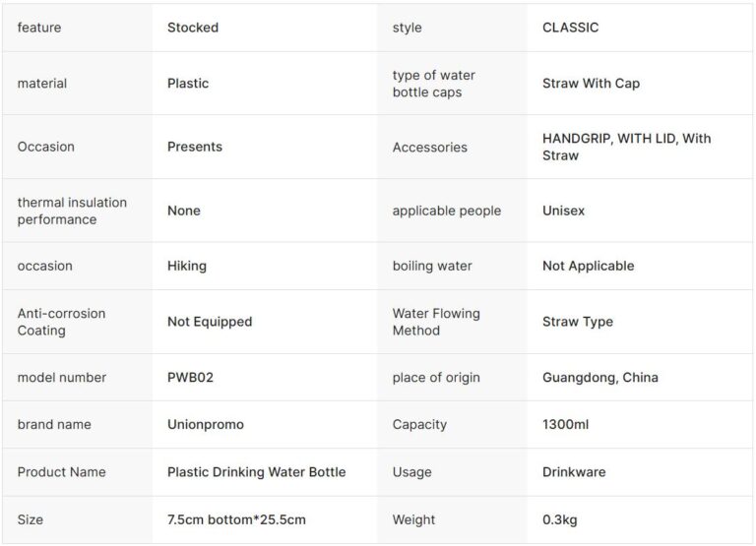The image size is (756, 546).
Task: Click the 'Unionpromo' brand name
Action: 206,424
